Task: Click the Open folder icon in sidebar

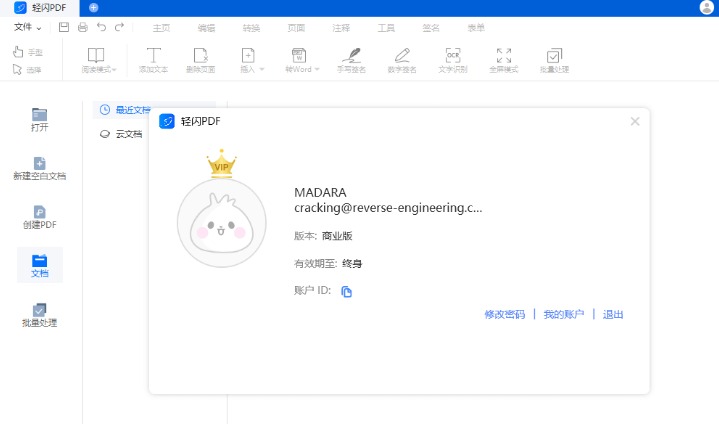Action: click(39, 115)
